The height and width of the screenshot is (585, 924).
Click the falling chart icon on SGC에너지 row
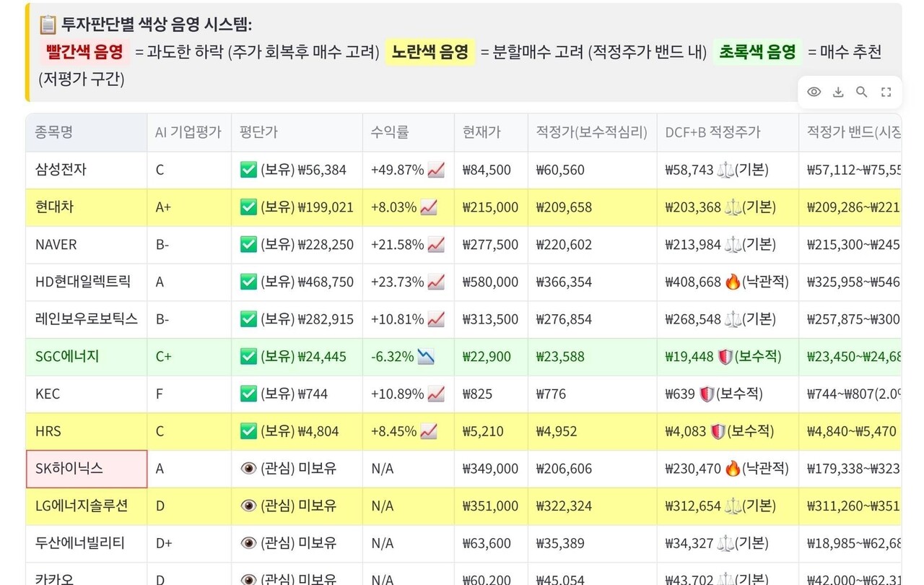tap(424, 356)
